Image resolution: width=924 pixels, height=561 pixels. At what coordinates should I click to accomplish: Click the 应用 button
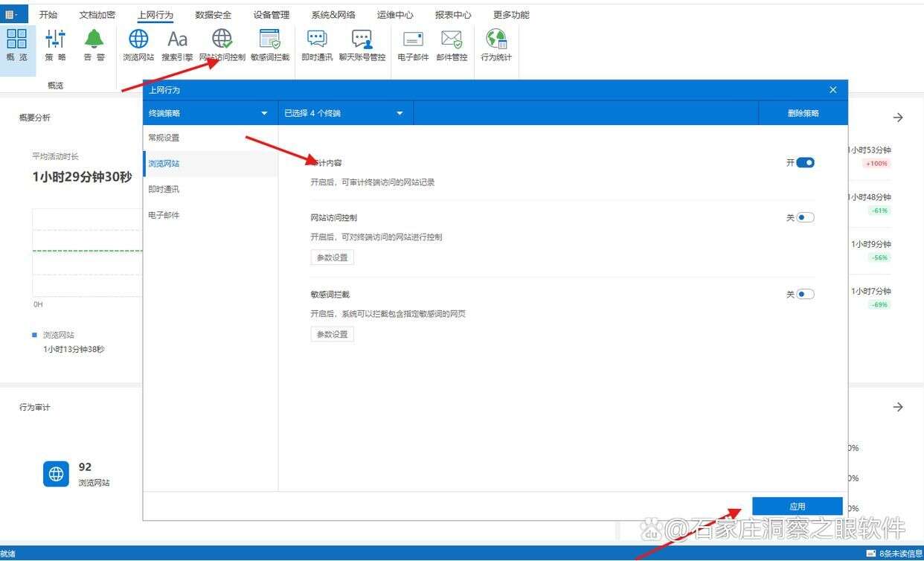(x=797, y=506)
